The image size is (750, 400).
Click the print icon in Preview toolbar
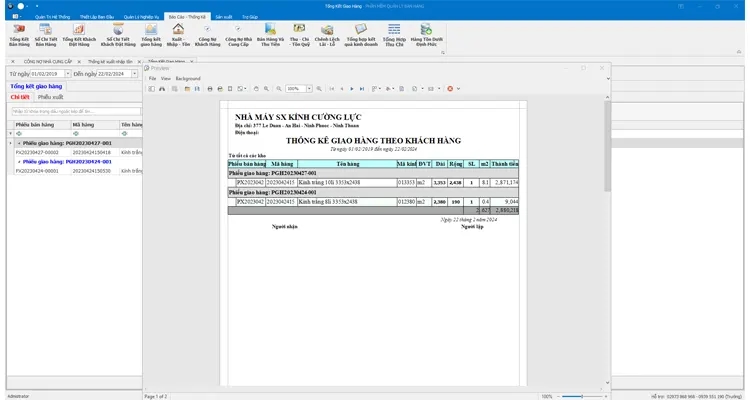(210, 88)
